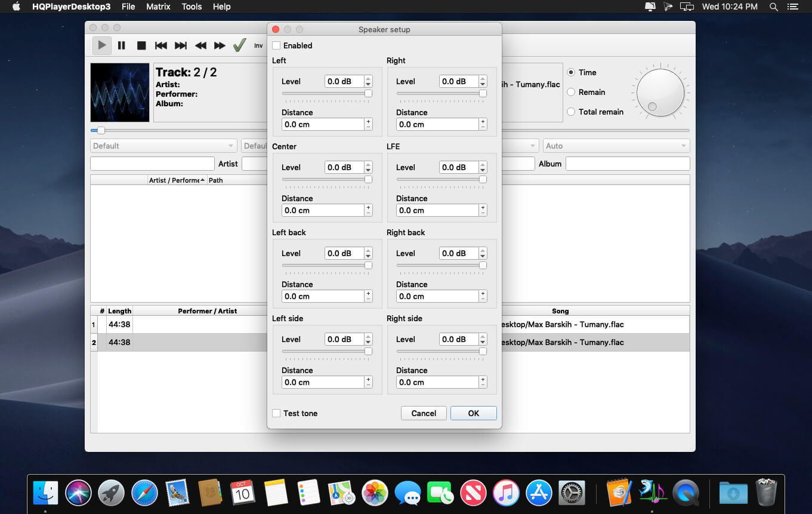Confirm Speaker setup with OK
The height and width of the screenshot is (514, 812).
(x=474, y=413)
